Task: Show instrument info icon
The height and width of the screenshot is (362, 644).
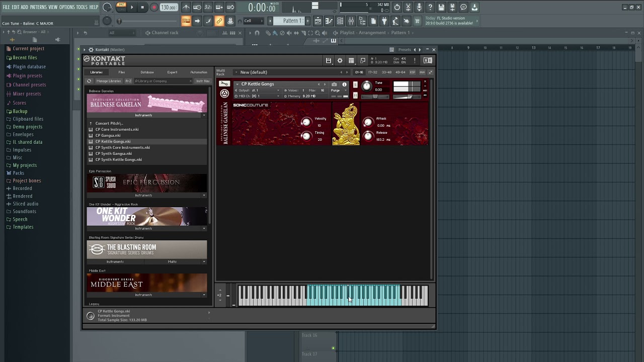Action: click(x=344, y=84)
